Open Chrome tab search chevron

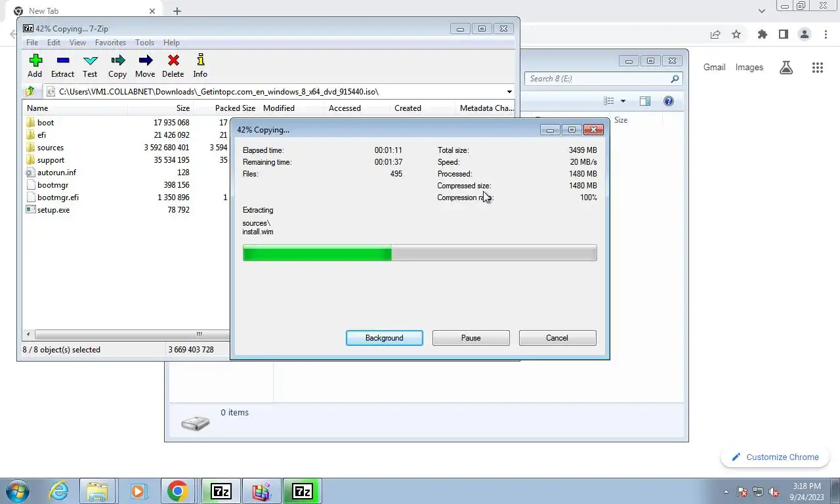tap(762, 11)
